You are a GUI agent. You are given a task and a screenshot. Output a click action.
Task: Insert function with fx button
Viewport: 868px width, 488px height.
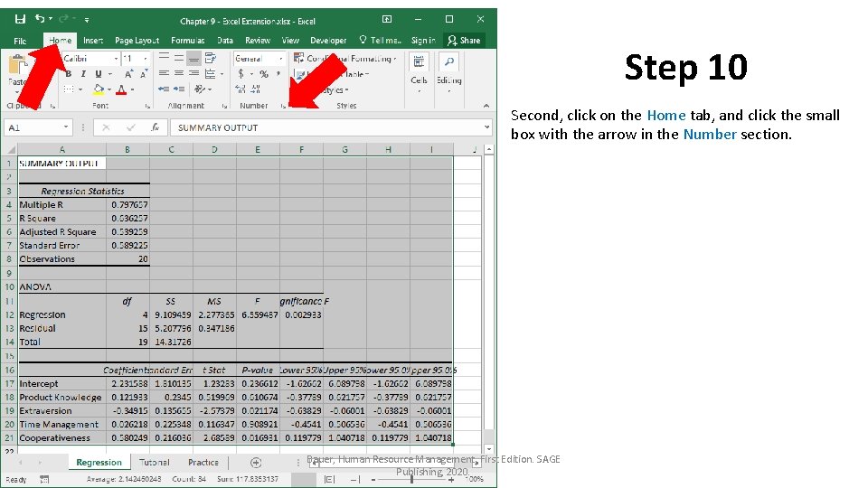(x=156, y=127)
